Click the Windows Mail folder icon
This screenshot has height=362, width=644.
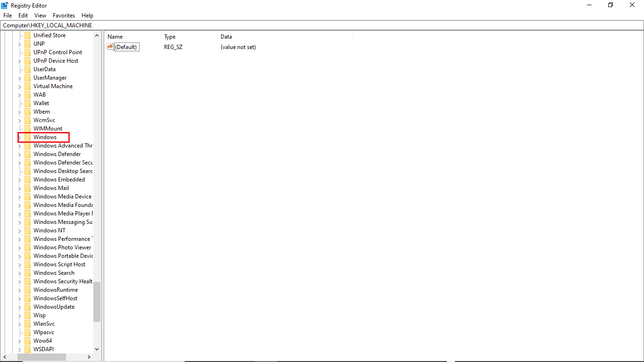27,188
